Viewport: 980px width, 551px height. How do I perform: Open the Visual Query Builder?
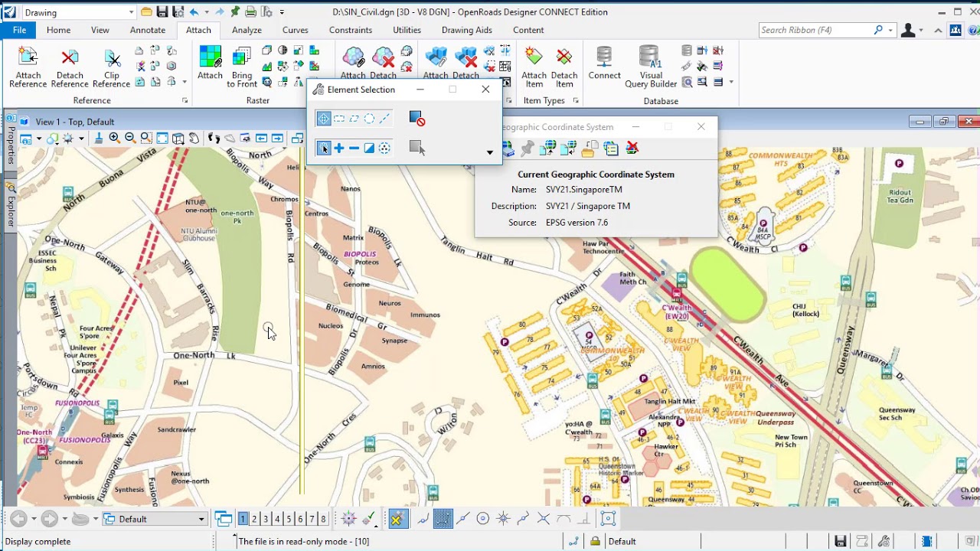click(650, 67)
